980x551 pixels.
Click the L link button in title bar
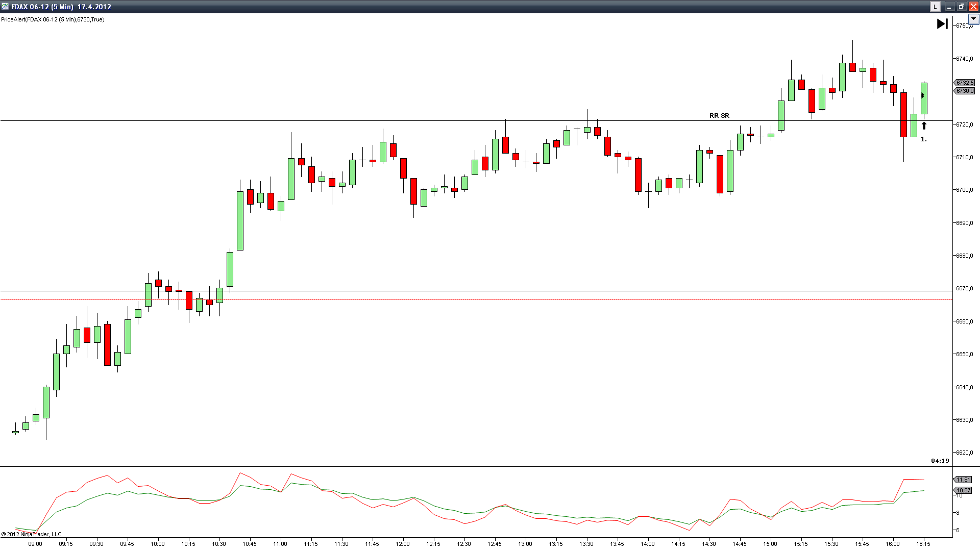click(935, 7)
